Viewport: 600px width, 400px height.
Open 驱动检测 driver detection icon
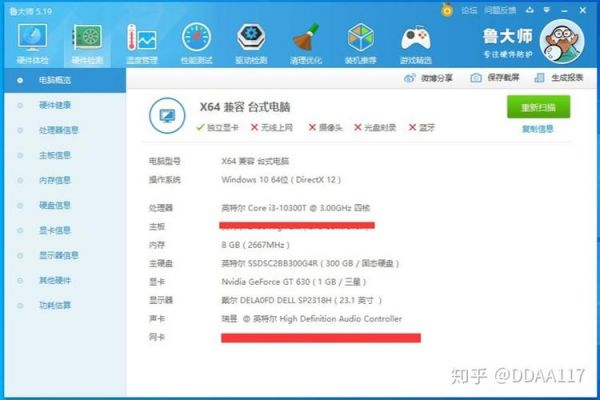[x=251, y=38]
